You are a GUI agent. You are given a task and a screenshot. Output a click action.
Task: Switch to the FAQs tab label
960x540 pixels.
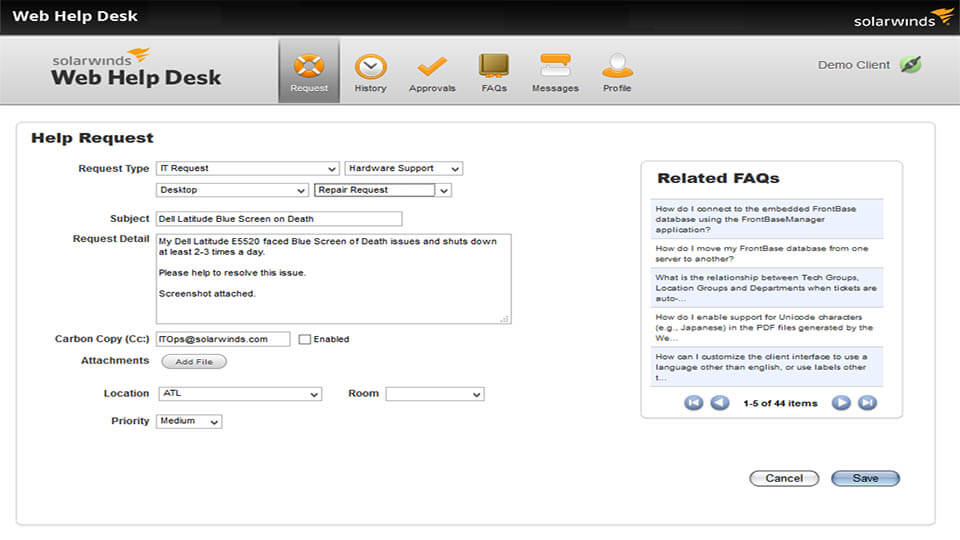pyautogui.click(x=494, y=88)
